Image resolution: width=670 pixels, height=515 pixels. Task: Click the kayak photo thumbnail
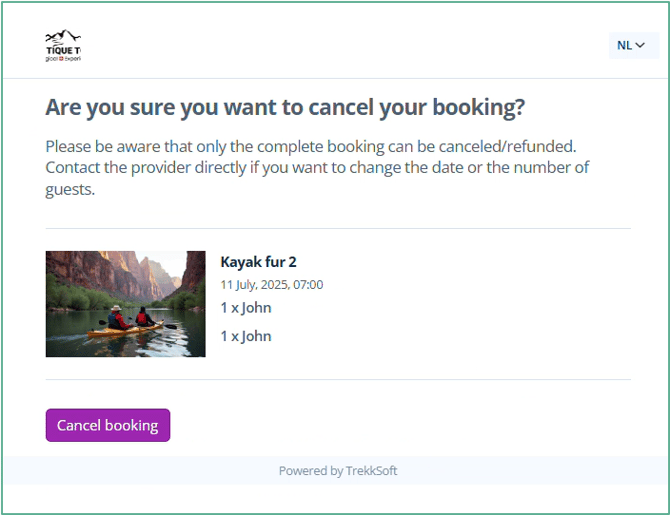(125, 304)
